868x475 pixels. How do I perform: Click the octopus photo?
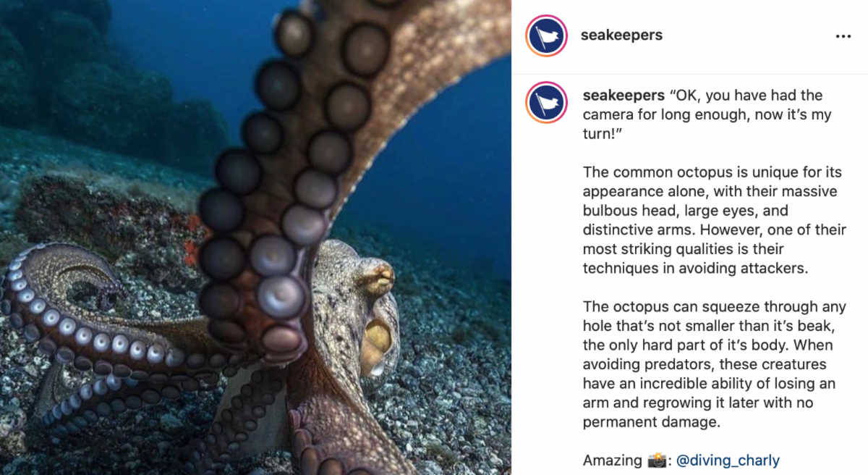pyautogui.click(x=255, y=237)
